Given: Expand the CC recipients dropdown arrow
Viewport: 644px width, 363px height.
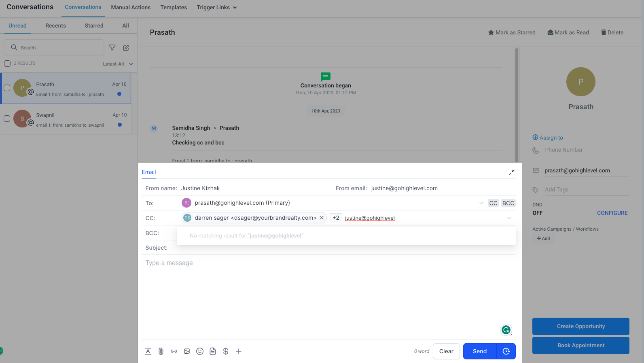Looking at the screenshot, I should 509,218.
